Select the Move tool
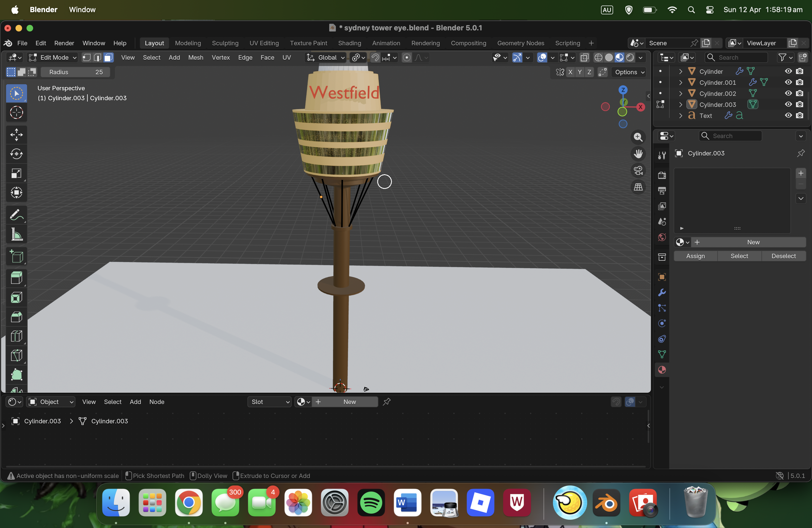 coord(16,135)
